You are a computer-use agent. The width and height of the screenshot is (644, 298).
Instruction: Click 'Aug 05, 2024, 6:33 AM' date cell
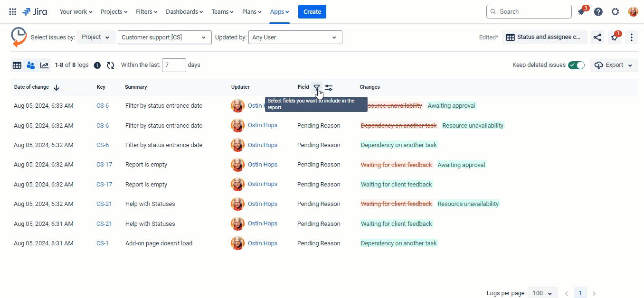(x=44, y=106)
